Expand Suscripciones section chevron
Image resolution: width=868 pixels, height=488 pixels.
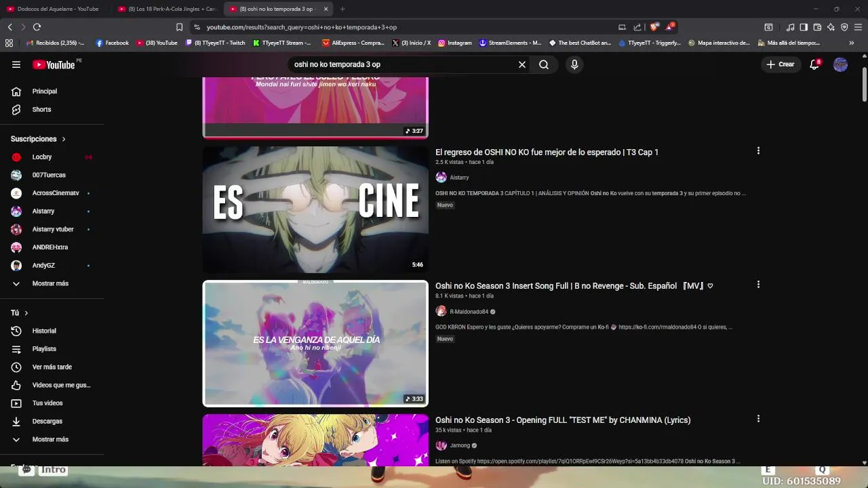64,139
